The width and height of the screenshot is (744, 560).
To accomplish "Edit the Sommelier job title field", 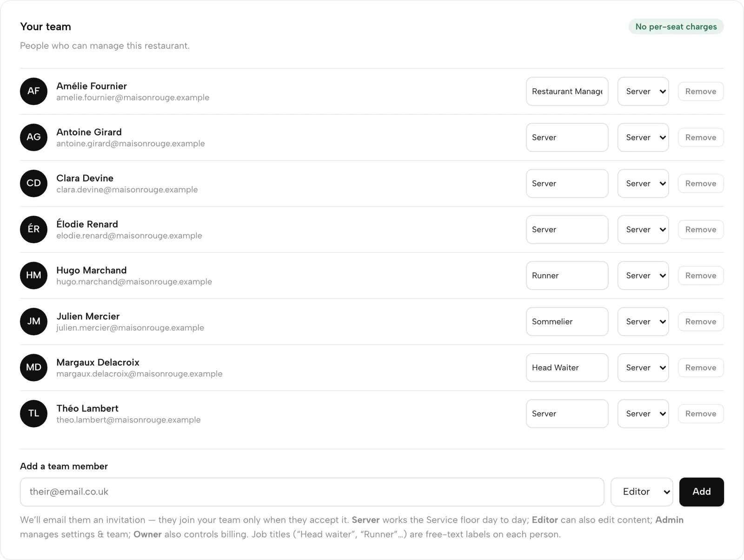I will click(x=567, y=321).
